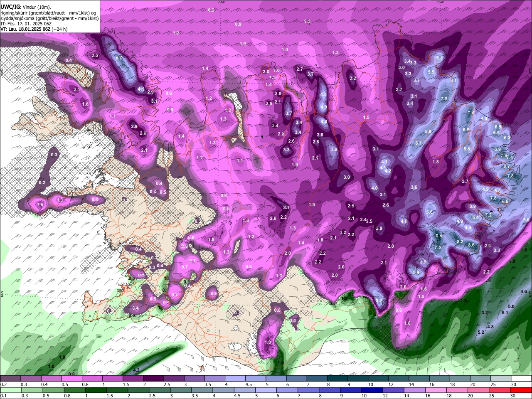This screenshot has height=399, width=532.
Task: Click the 6.7 precipitation value
Action: (119, 58)
